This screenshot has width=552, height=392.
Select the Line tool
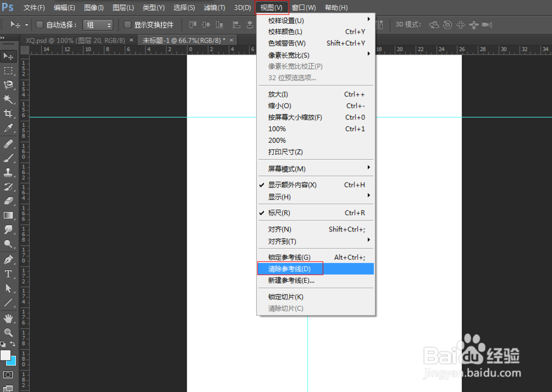(8, 303)
